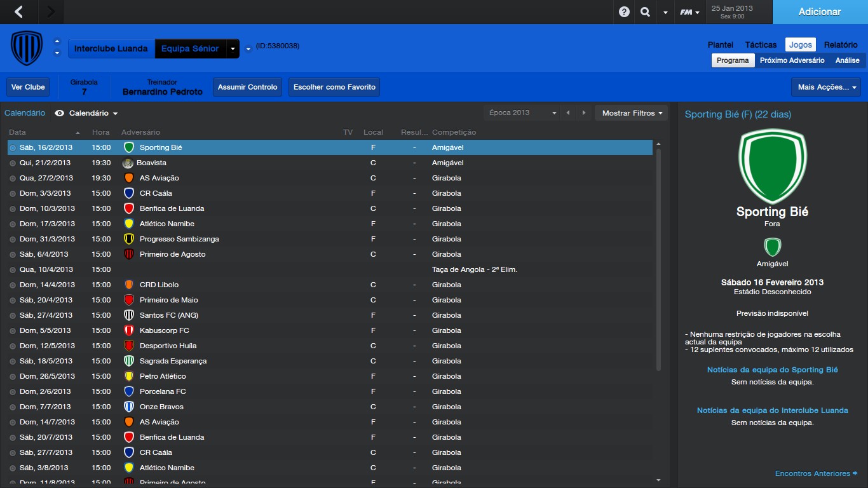
Task: Open the Tácticas tab
Action: (761, 44)
